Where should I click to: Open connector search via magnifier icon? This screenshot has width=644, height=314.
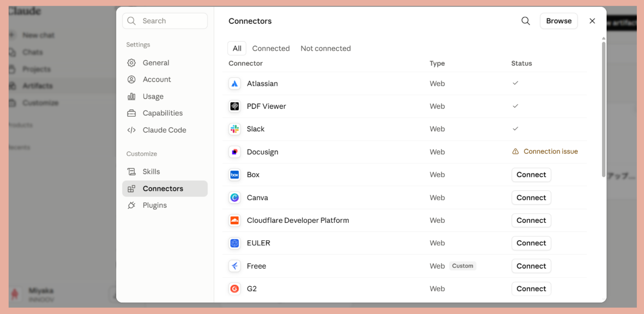click(x=526, y=21)
